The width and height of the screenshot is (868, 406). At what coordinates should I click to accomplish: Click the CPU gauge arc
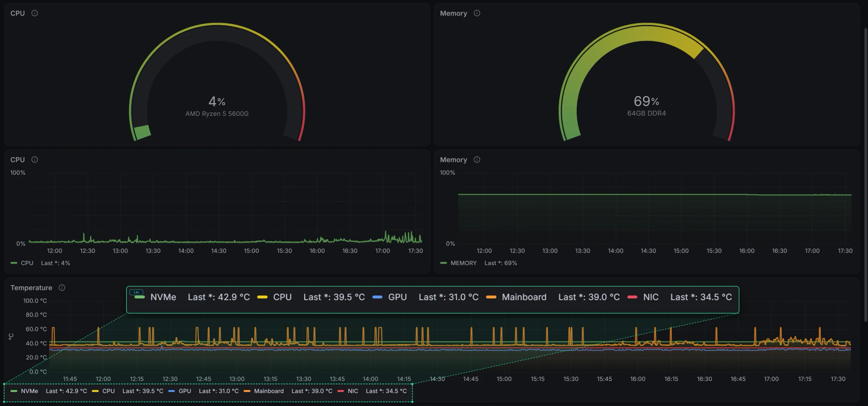pyautogui.click(x=217, y=34)
